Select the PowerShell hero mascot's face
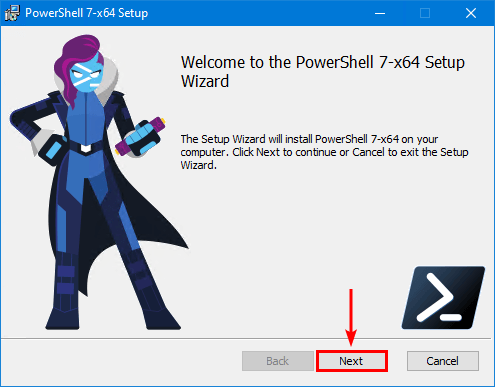 [86, 77]
